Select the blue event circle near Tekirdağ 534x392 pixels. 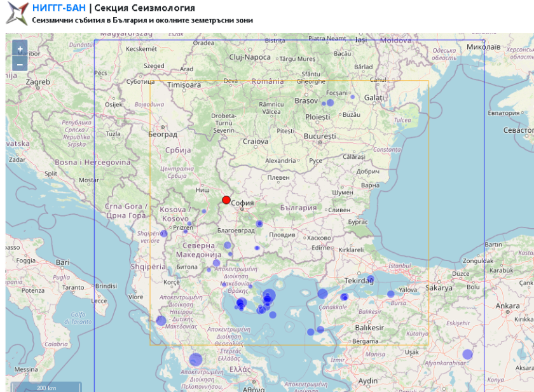click(x=370, y=279)
